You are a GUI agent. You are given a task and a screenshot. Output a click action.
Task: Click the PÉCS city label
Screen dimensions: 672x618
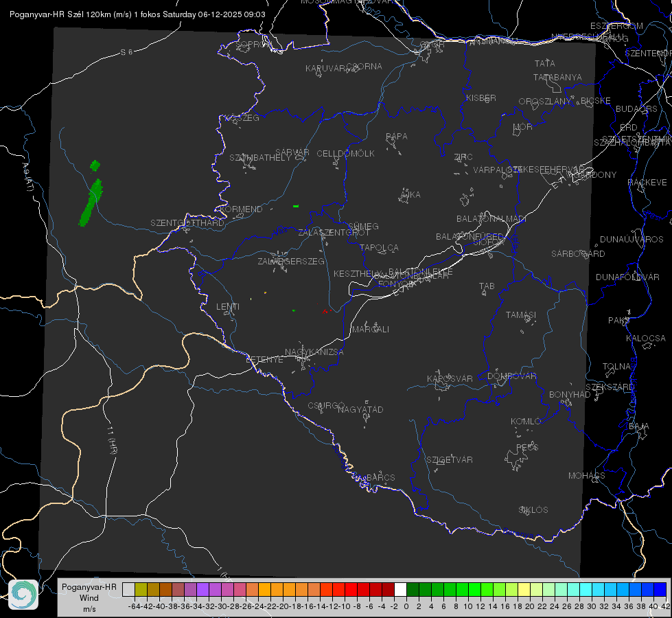(x=527, y=447)
